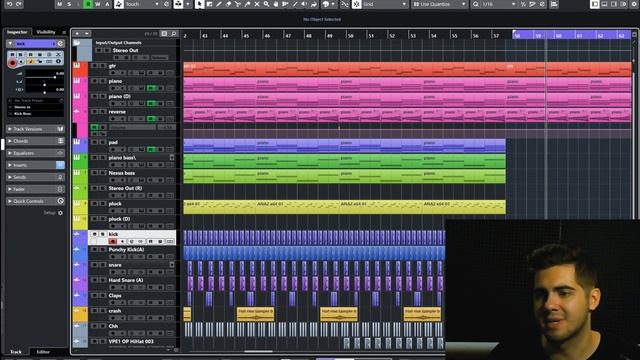Switch to the Track tab at bottom
This screenshot has height=360, width=640.
pyautogui.click(x=16, y=351)
